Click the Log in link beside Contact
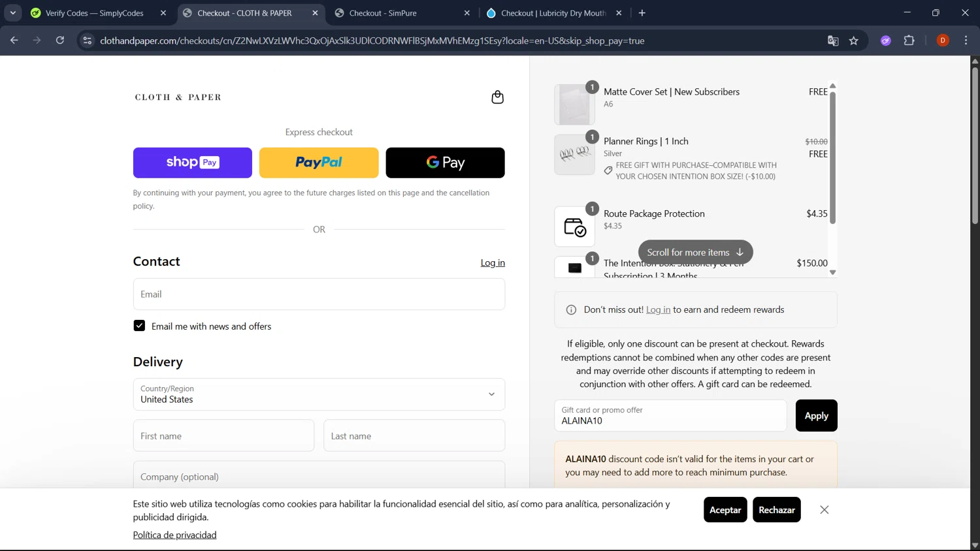Viewport: 980px width, 551px height. [493, 262]
